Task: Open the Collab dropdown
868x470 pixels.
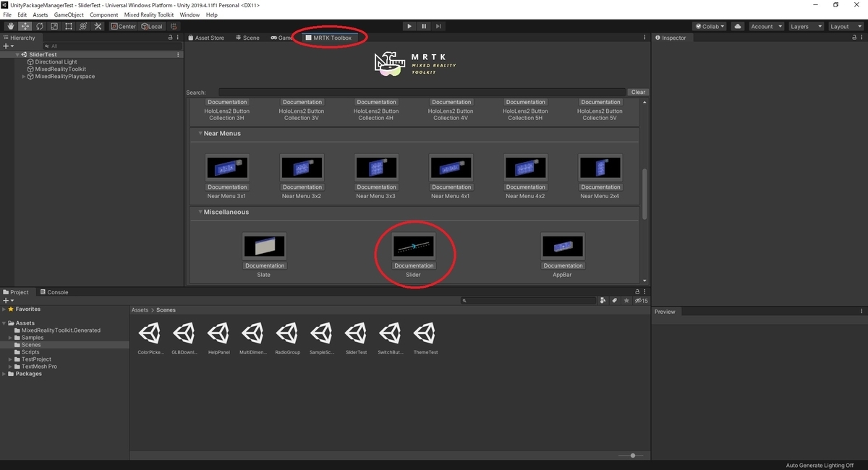Action: 710,26
